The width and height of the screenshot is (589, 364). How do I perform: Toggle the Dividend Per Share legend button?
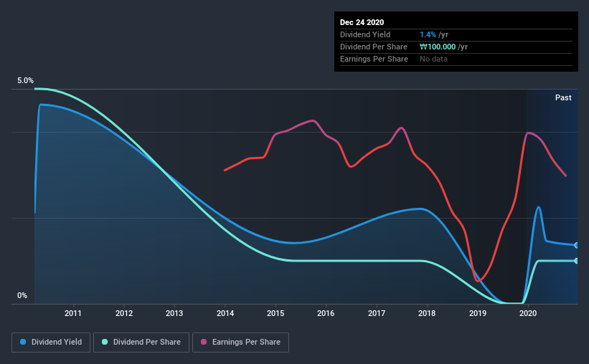141,343
